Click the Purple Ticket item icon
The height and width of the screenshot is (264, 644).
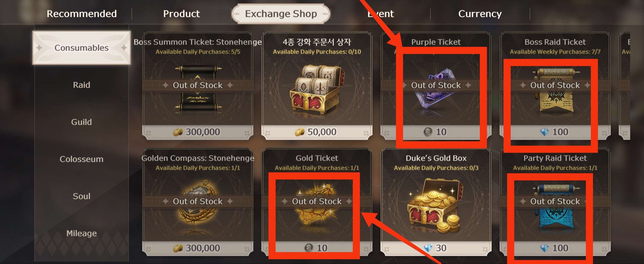click(436, 88)
